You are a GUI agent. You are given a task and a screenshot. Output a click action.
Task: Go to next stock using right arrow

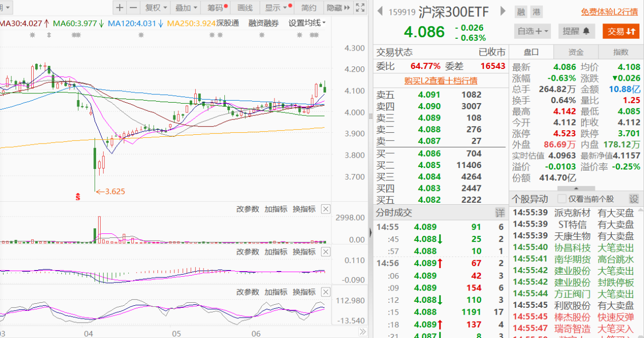pos(503,11)
